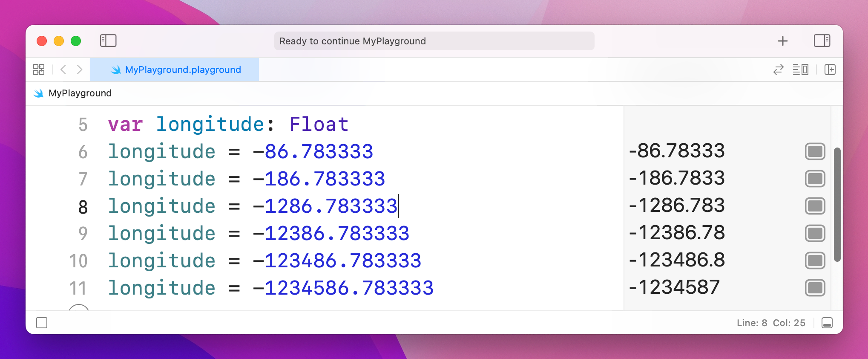Click line number 6 in gutter
This screenshot has height=359, width=868.
click(x=83, y=152)
